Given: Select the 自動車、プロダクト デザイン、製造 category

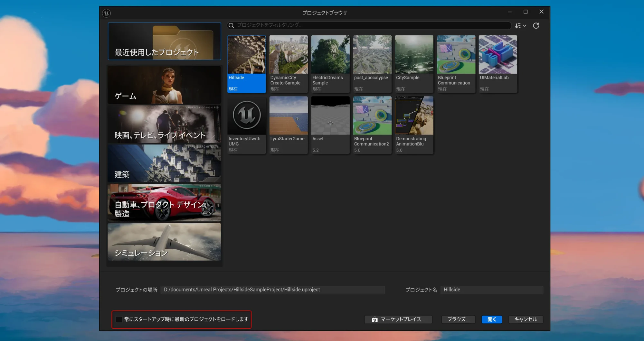Looking at the screenshot, I should 164,203.
